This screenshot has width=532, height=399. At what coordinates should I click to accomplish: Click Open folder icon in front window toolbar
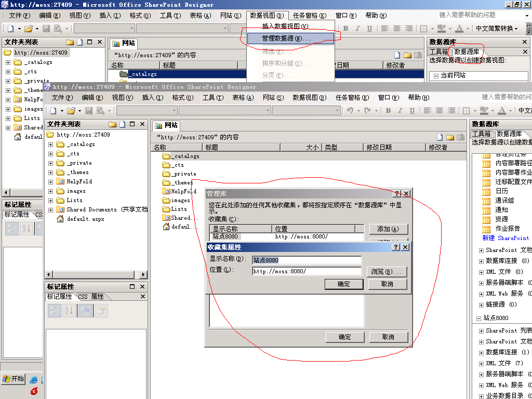71,111
